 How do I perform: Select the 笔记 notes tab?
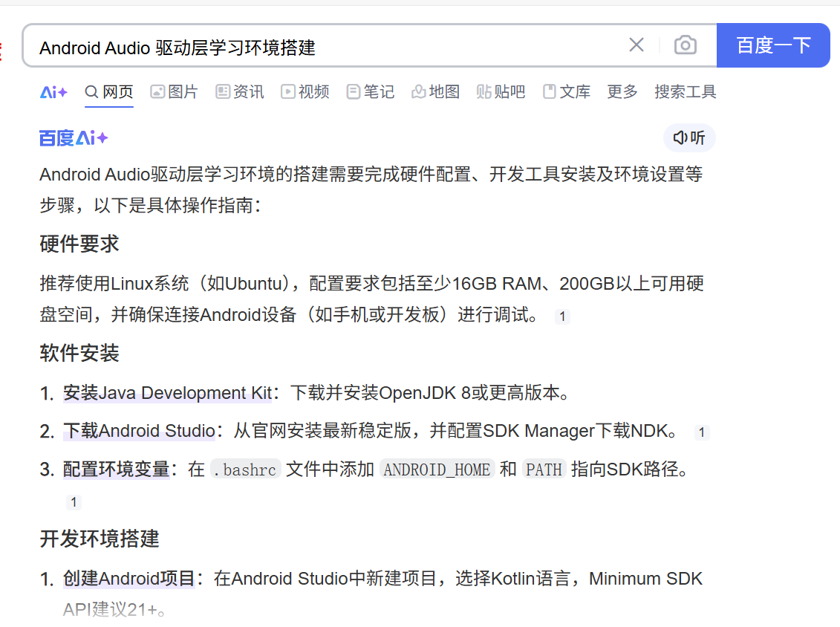coord(370,92)
